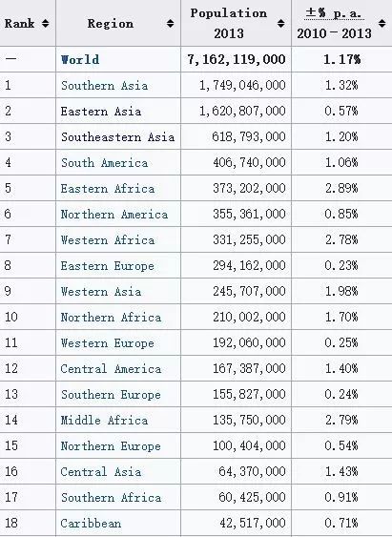Viewport: 392px width, 537px height.
Task: Click the Western Africa link
Action: [108, 239]
